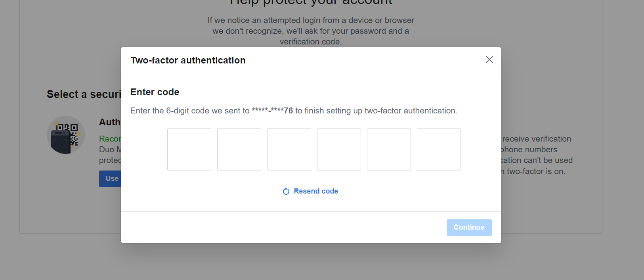Screen dimensions: 644x280
Task: Click the Continue button
Action: click(x=469, y=228)
